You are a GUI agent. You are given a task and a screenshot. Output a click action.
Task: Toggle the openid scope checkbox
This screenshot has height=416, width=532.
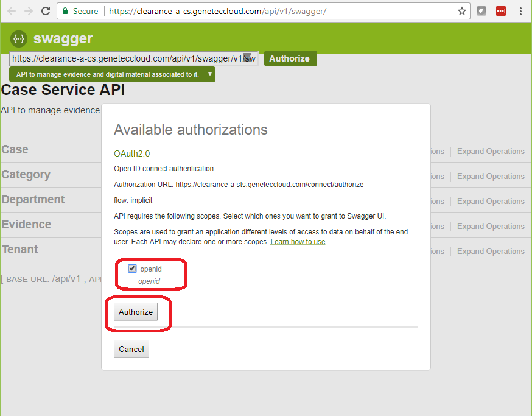point(132,269)
